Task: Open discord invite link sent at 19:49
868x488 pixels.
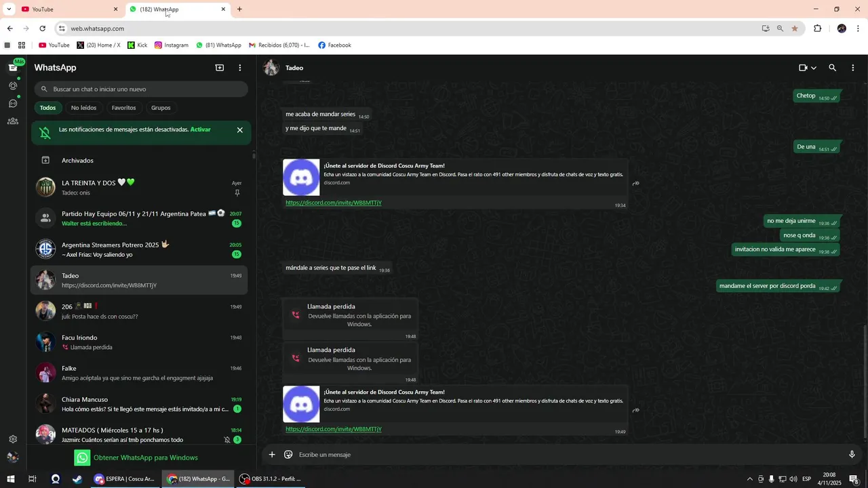Action: click(x=334, y=429)
